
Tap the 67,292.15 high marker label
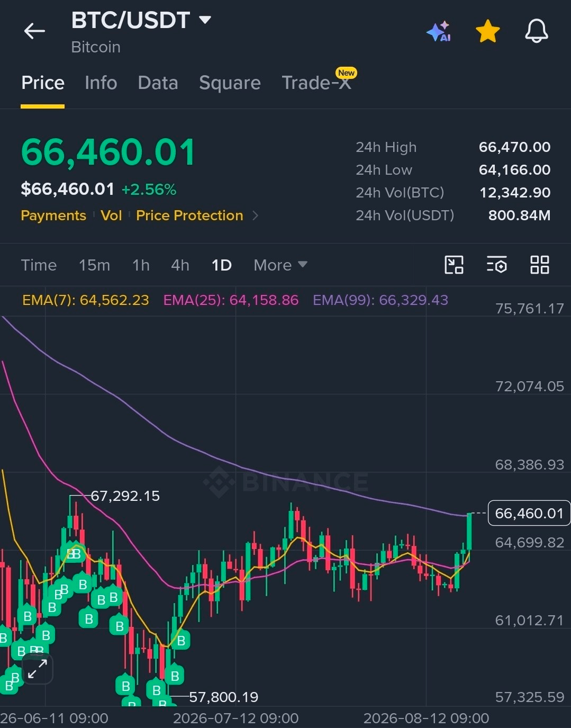(125, 496)
